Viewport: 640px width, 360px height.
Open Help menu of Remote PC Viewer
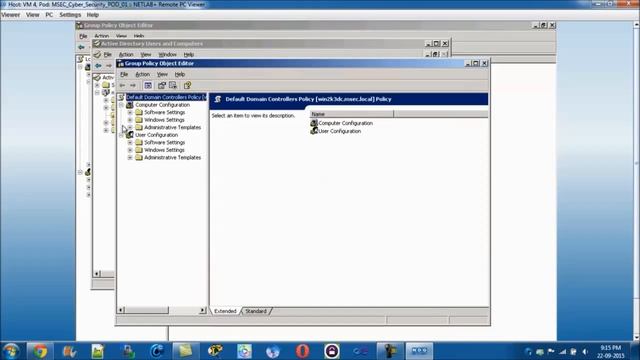pos(93,15)
